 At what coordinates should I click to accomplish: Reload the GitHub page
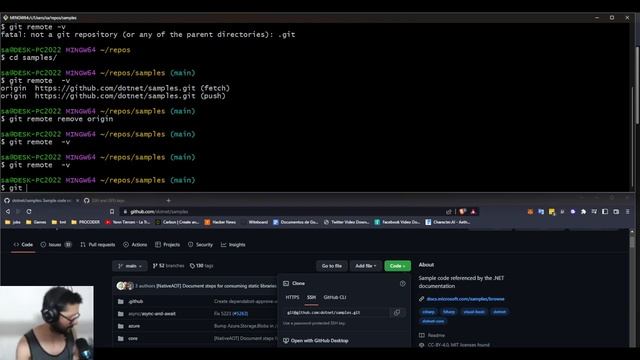[x=29, y=211]
